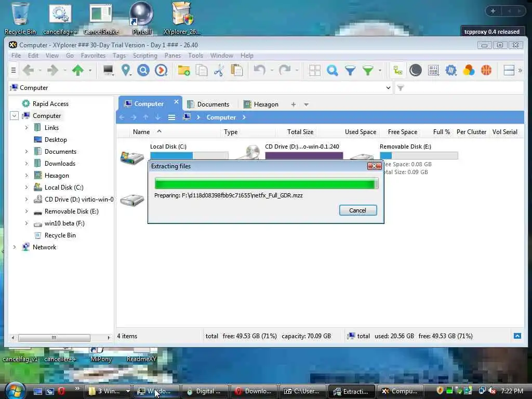Close the Computer tab
The height and width of the screenshot is (399, 532).
(176, 102)
